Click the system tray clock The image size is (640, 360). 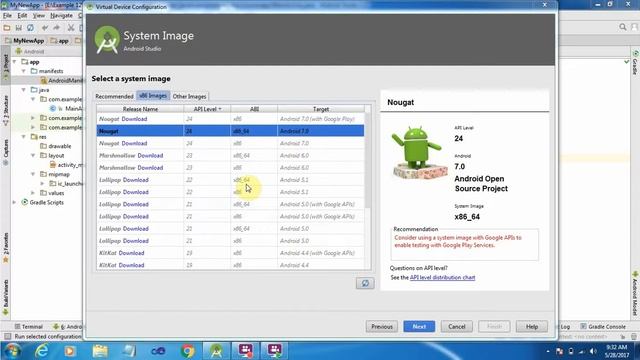pyautogui.click(x=616, y=351)
